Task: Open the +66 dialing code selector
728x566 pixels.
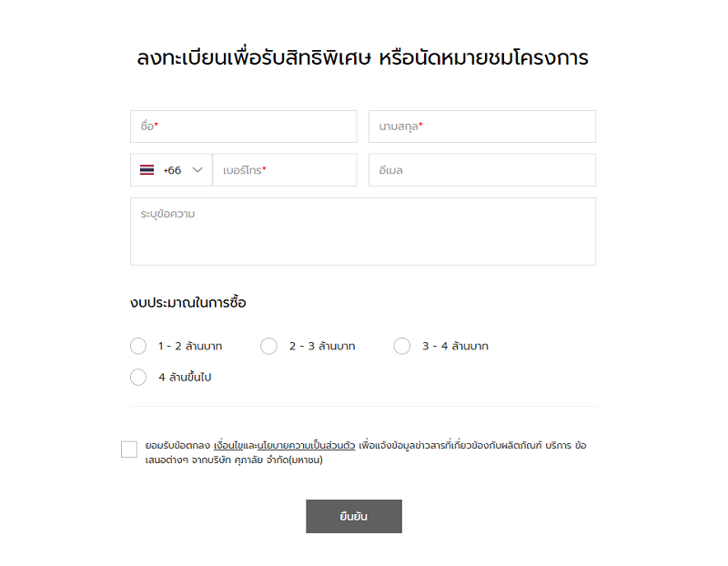Action: click(x=171, y=170)
